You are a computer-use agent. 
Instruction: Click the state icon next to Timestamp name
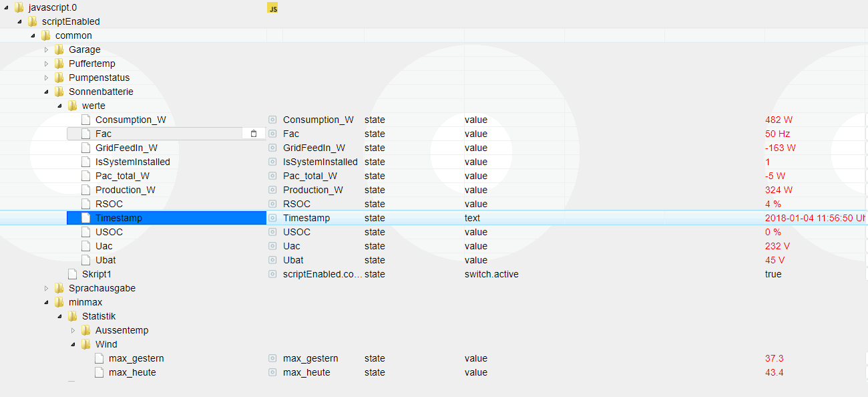(x=272, y=218)
